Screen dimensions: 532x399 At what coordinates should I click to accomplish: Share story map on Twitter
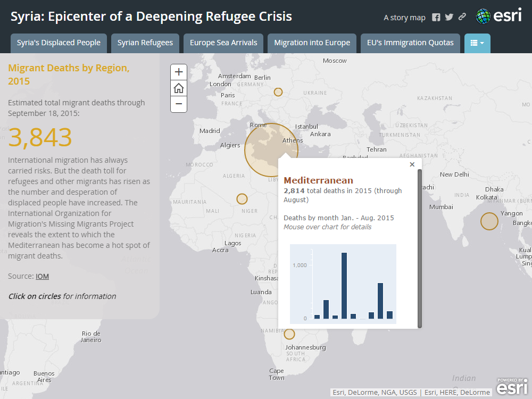(449, 17)
